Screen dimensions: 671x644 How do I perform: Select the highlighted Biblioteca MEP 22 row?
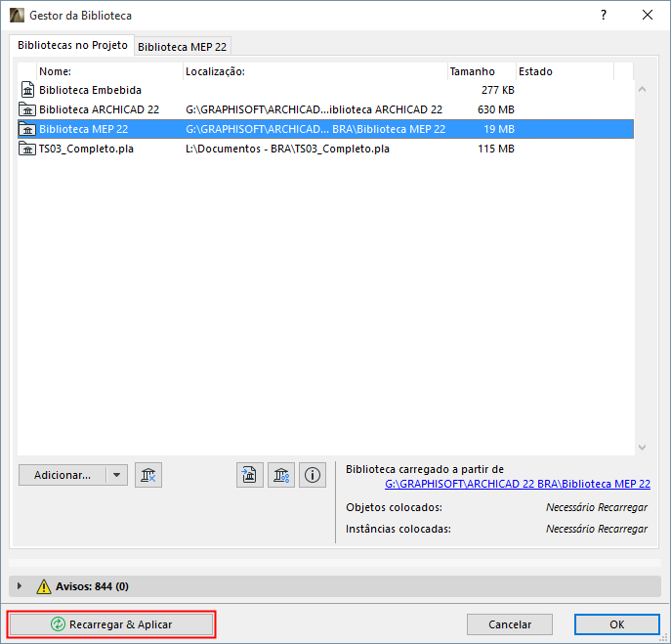pos(325,129)
